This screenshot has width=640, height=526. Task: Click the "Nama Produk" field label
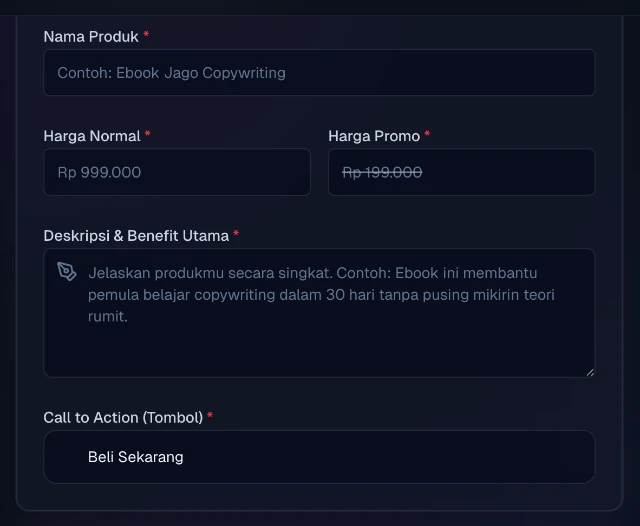tap(91, 37)
